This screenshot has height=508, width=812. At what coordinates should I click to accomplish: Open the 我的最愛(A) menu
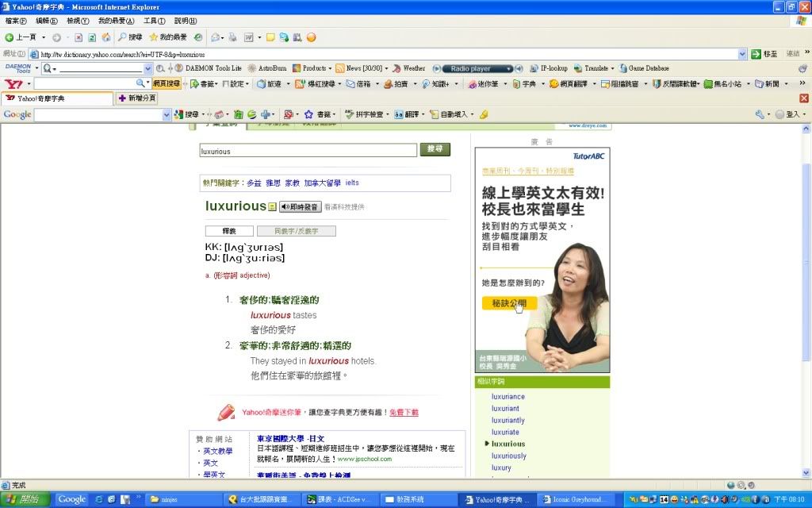coord(116,21)
